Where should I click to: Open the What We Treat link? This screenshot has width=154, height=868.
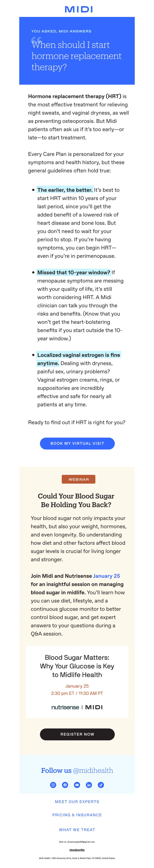click(77, 830)
